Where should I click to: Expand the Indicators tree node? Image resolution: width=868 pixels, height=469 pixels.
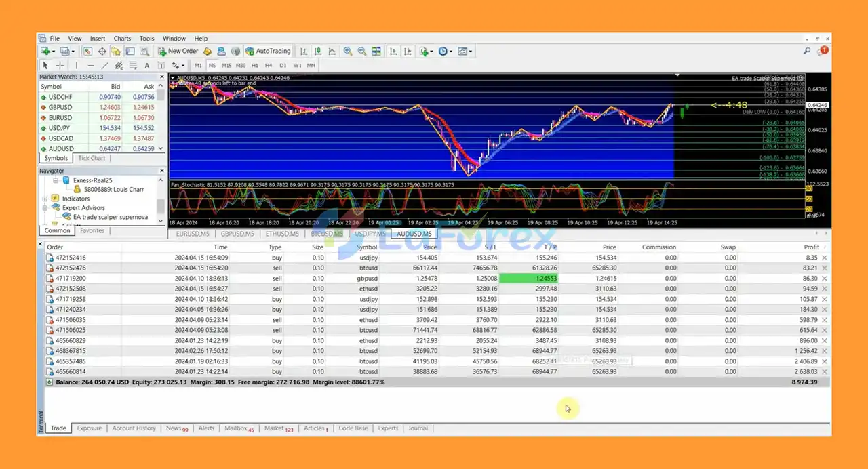click(45, 199)
